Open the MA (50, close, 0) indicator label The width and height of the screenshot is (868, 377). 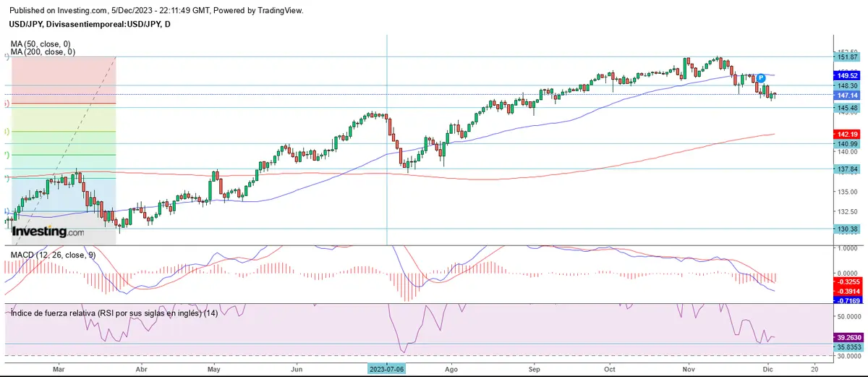click(x=42, y=43)
